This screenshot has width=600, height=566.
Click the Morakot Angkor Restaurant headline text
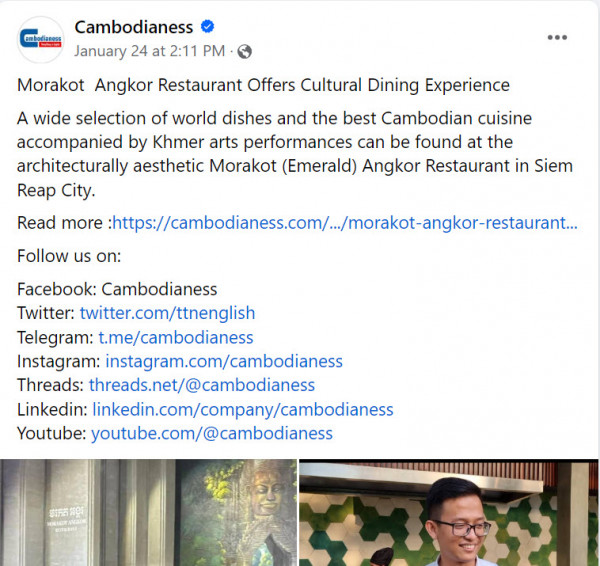click(263, 85)
